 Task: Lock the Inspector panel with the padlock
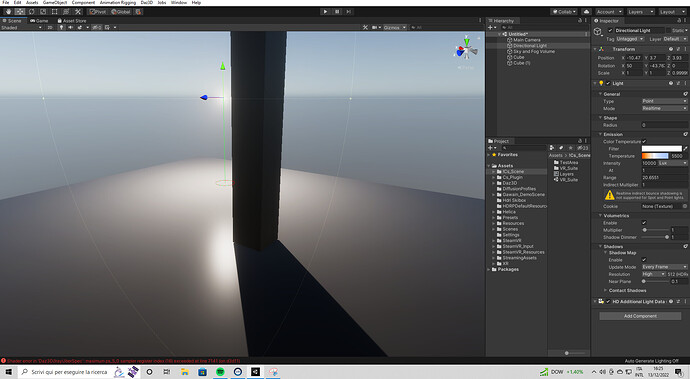coord(679,20)
